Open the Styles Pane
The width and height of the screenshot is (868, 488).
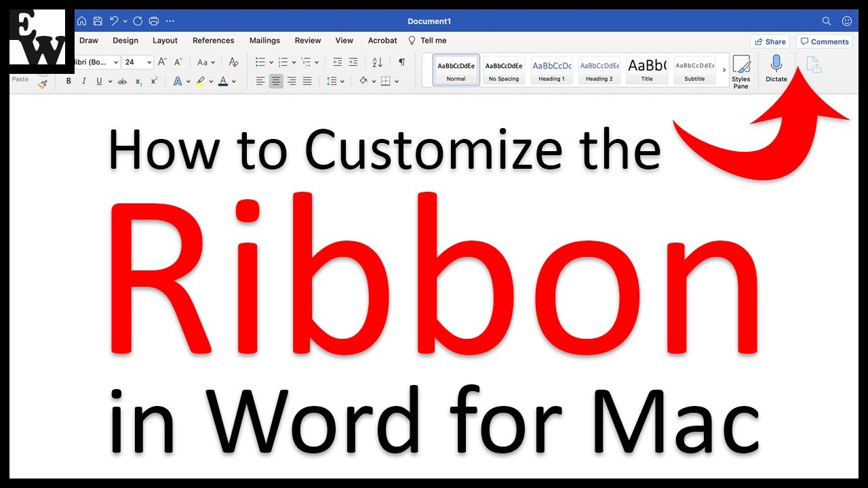(741, 72)
